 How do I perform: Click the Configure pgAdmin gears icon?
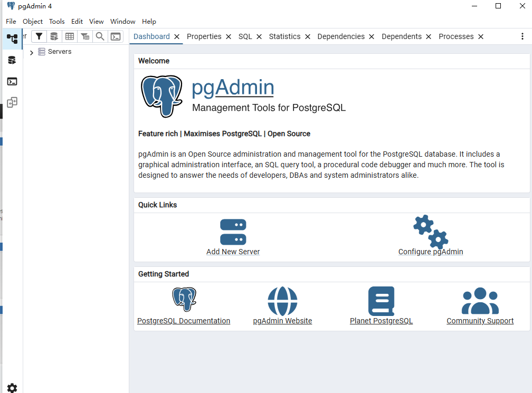pos(431,232)
